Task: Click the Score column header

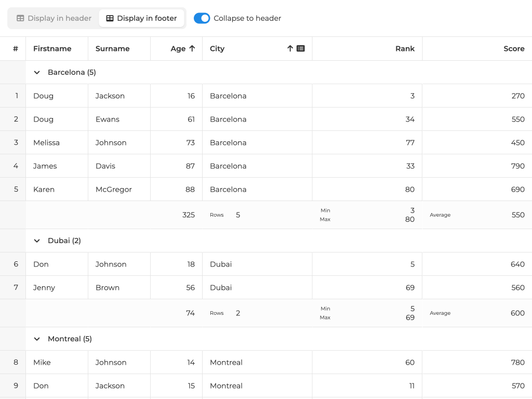Action: [514, 48]
